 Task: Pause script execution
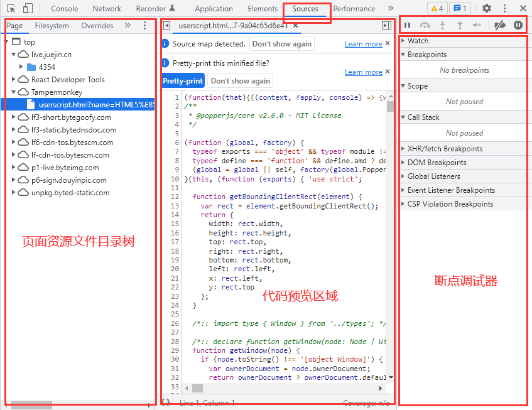(x=408, y=25)
